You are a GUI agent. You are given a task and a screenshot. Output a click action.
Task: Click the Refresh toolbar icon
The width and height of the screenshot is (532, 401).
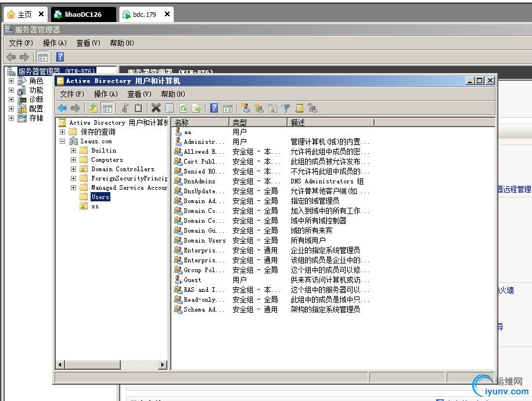183,108
